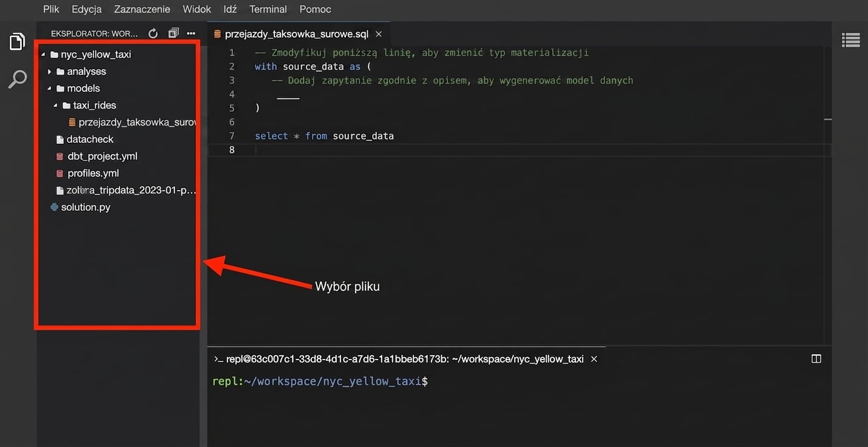Close the repl terminal tab
The height and width of the screenshot is (447, 868).
click(594, 359)
